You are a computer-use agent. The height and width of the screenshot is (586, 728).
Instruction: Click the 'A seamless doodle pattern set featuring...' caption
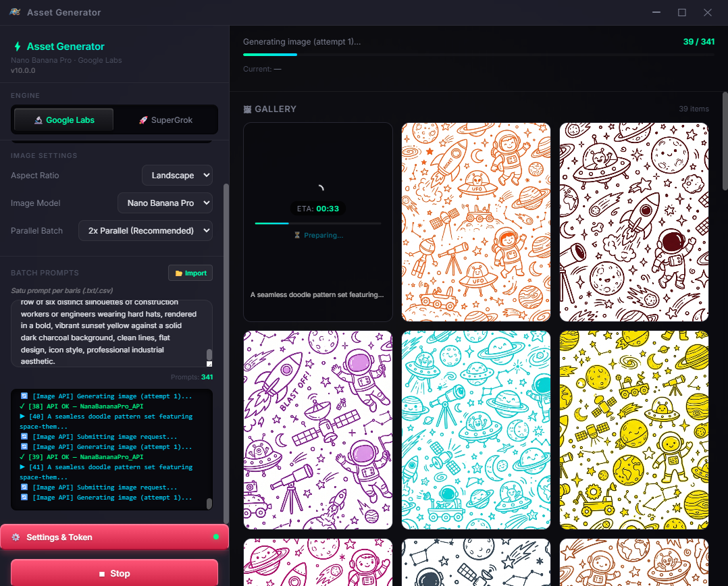point(317,294)
